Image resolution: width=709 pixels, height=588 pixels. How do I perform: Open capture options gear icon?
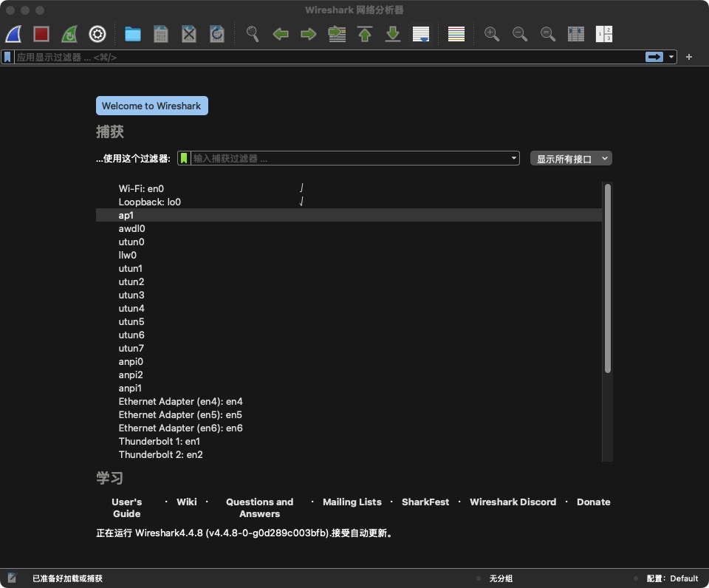click(x=97, y=34)
